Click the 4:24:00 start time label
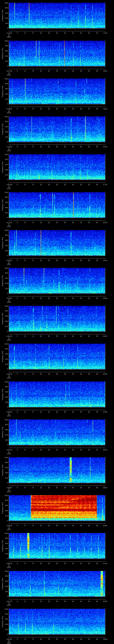This screenshot has height=644, width=114. tap(9, 336)
